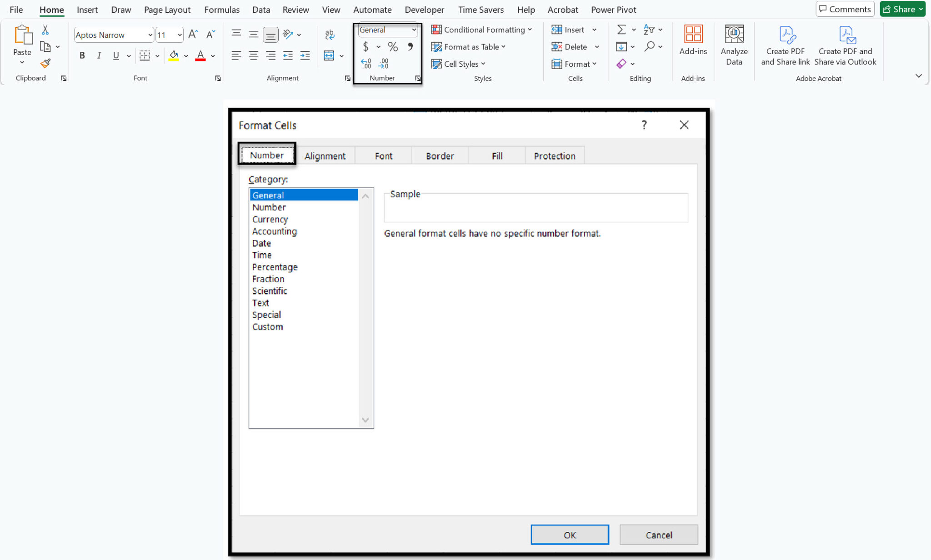Viewport: 931px width, 560px height.
Task: Switch to Alignment tab in dialog
Action: coord(325,156)
